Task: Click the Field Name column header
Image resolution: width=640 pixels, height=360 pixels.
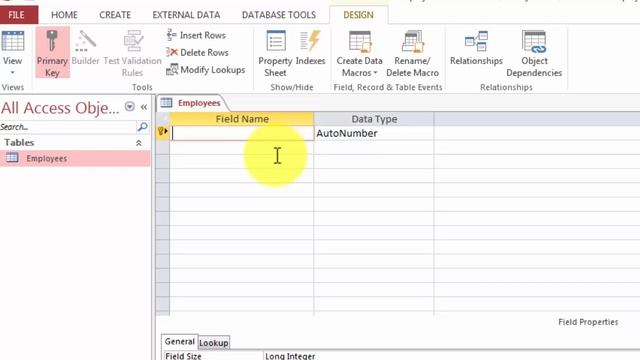Action: pyautogui.click(x=242, y=119)
